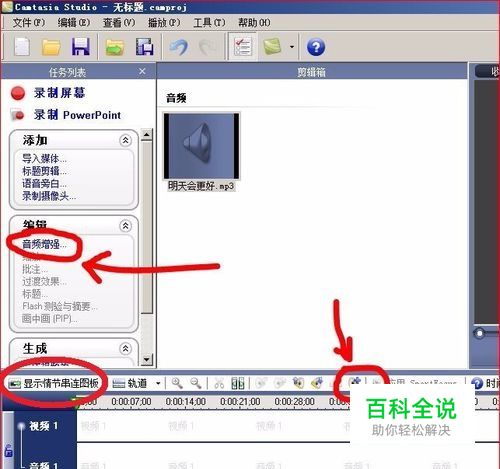The height and width of the screenshot is (469, 500).
Task: Toggle the track lock icon
Action: pyautogui.click(x=8, y=451)
